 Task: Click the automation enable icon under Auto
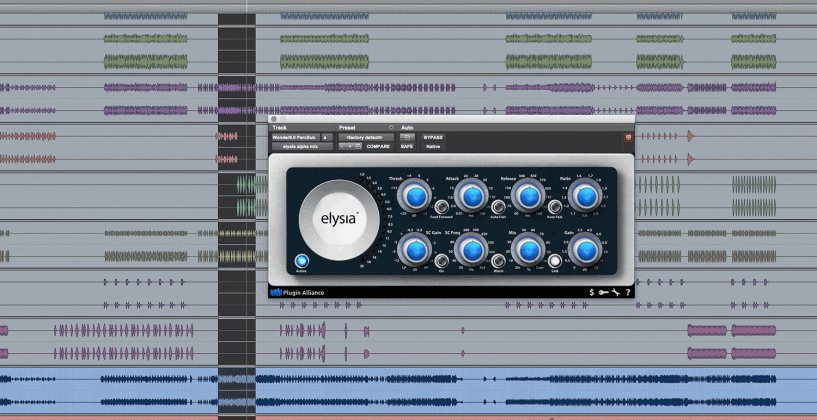(408, 137)
